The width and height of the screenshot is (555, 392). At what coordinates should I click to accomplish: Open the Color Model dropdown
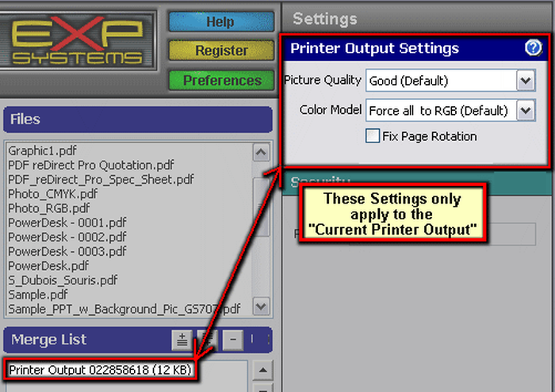(526, 111)
